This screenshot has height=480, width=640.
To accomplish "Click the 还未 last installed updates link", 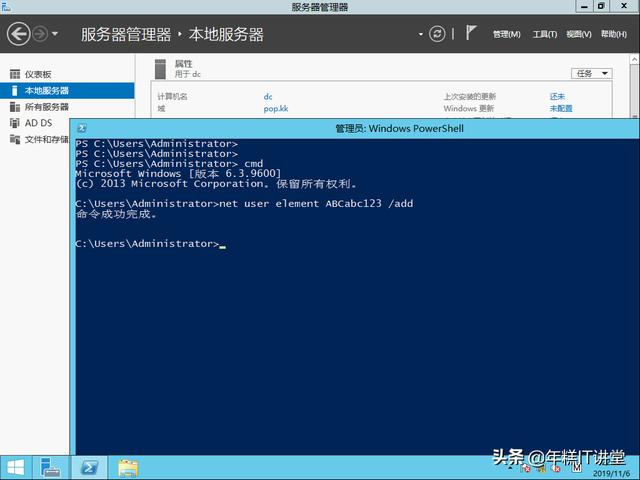I will pyautogui.click(x=557, y=97).
